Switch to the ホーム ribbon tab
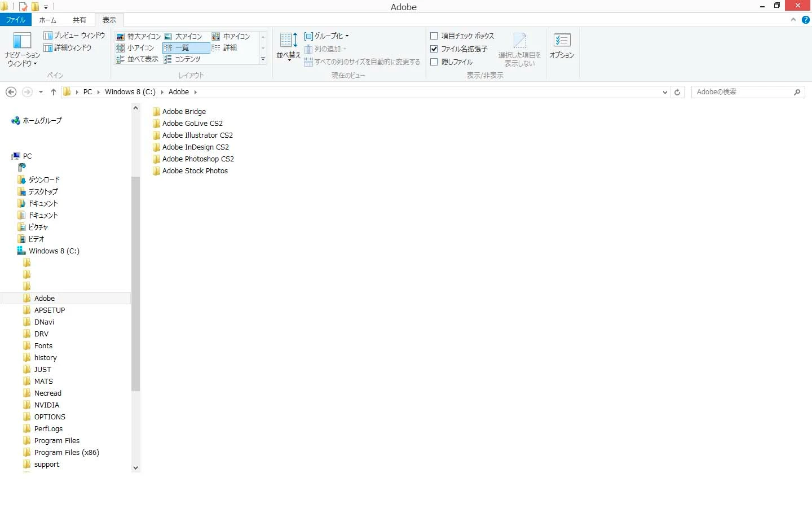The width and height of the screenshot is (812, 508). 48,20
